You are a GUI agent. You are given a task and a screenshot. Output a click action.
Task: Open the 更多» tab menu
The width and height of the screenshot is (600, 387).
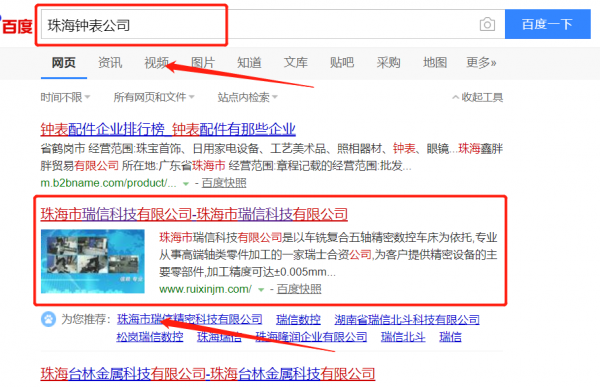pyautogui.click(x=481, y=62)
